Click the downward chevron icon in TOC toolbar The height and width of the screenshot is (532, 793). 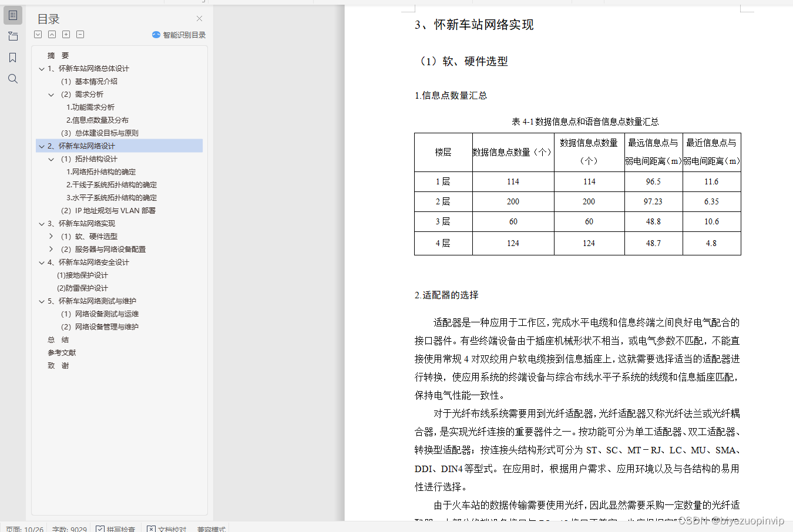[x=38, y=34]
